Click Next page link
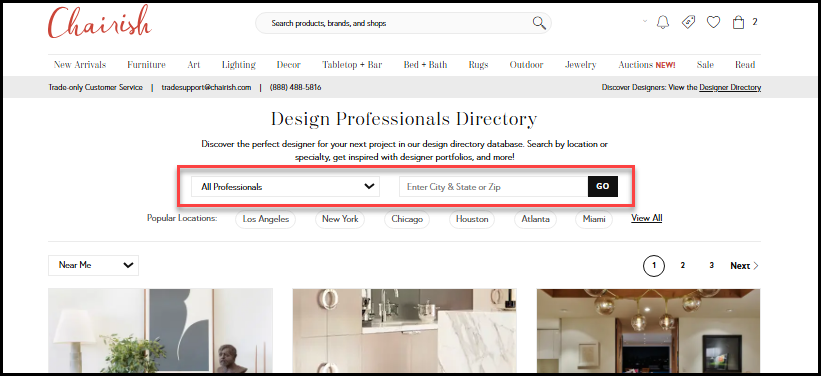This screenshot has height=376, width=821. click(x=744, y=266)
